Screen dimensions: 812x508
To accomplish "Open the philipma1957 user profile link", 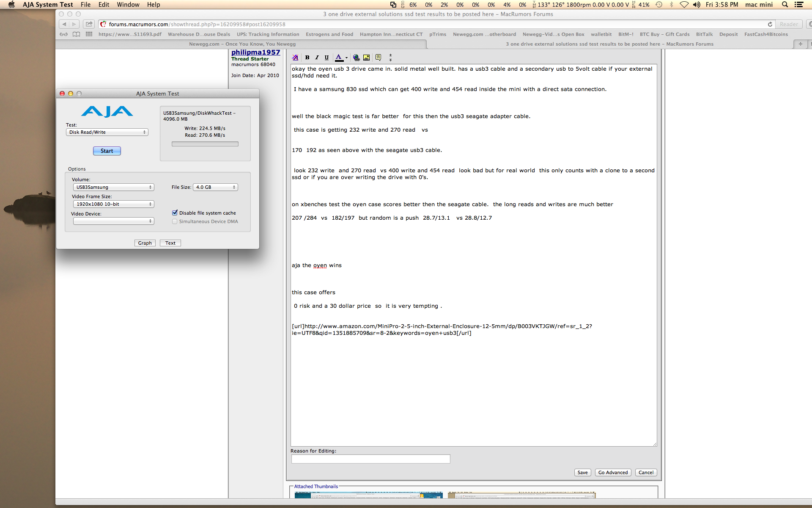I will click(255, 52).
